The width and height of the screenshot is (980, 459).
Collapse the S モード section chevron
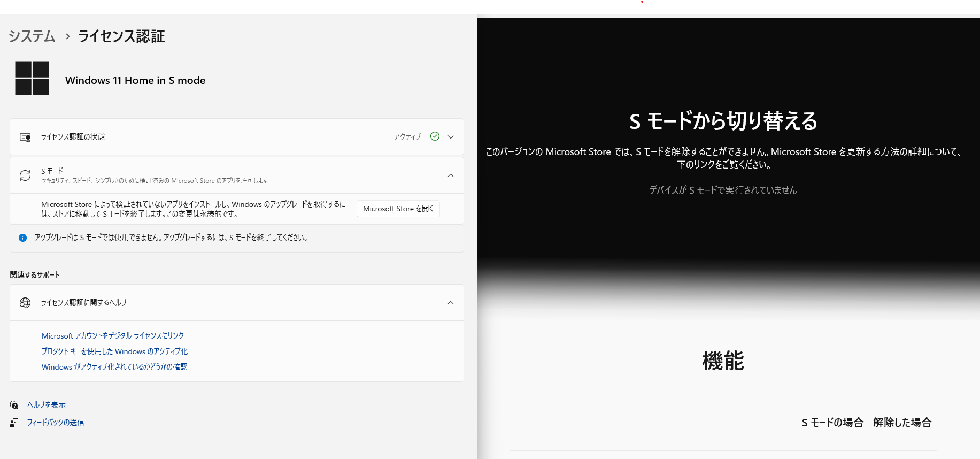[451, 175]
